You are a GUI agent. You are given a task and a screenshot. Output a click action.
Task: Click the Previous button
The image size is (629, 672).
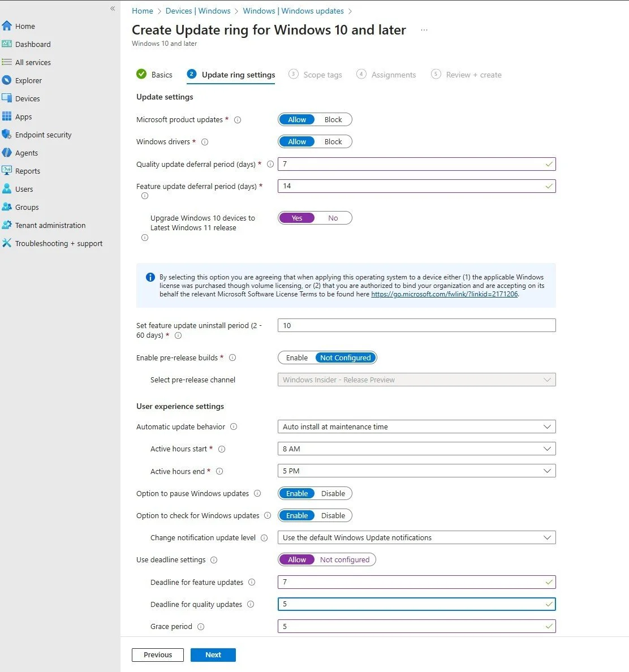click(158, 655)
